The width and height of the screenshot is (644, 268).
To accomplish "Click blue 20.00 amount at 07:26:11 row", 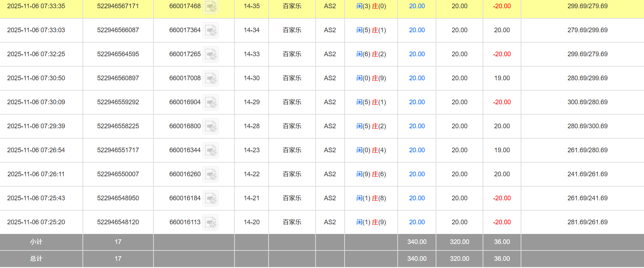I will pyautogui.click(x=417, y=174).
